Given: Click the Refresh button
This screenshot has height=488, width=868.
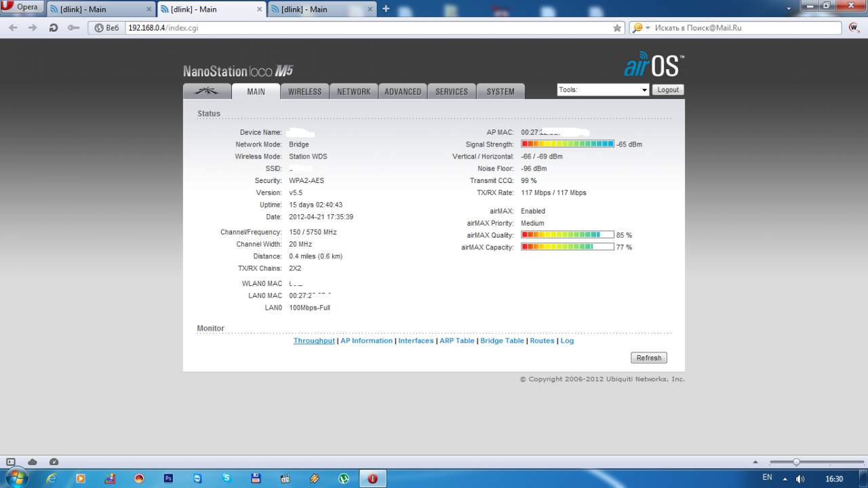Looking at the screenshot, I should click(649, 358).
